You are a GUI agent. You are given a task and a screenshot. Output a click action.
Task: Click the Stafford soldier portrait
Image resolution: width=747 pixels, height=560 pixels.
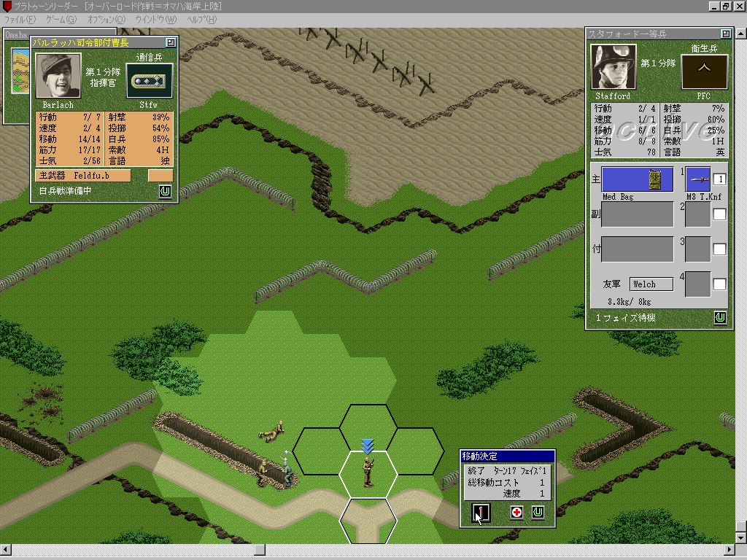coord(614,66)
